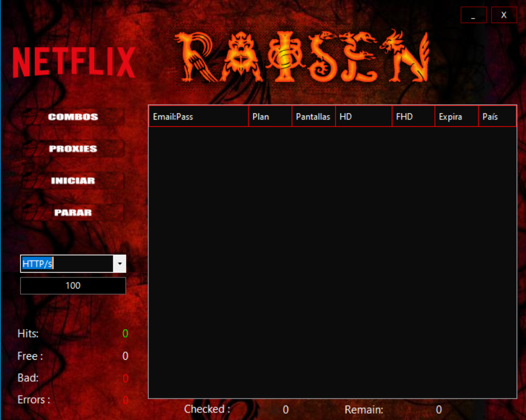This screenshot has height=420, width=526.
Task: Click the HD column header
Action: point(363,117)
